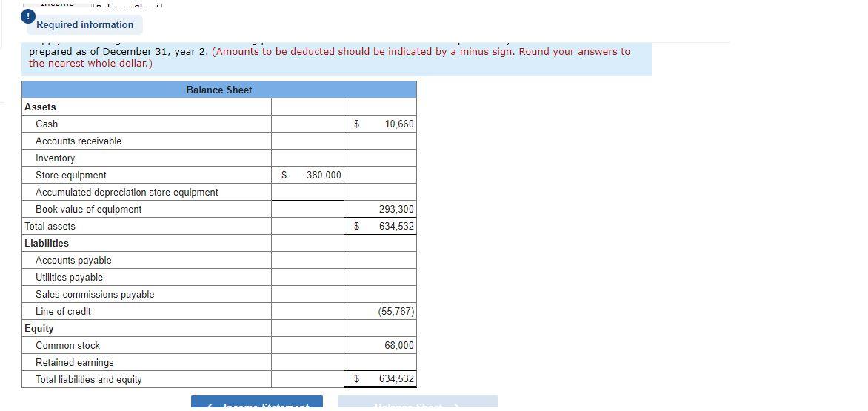Select the 'Store equipment' row label
868x411 pixels.
pyautogui.click(x=71, y=176)
